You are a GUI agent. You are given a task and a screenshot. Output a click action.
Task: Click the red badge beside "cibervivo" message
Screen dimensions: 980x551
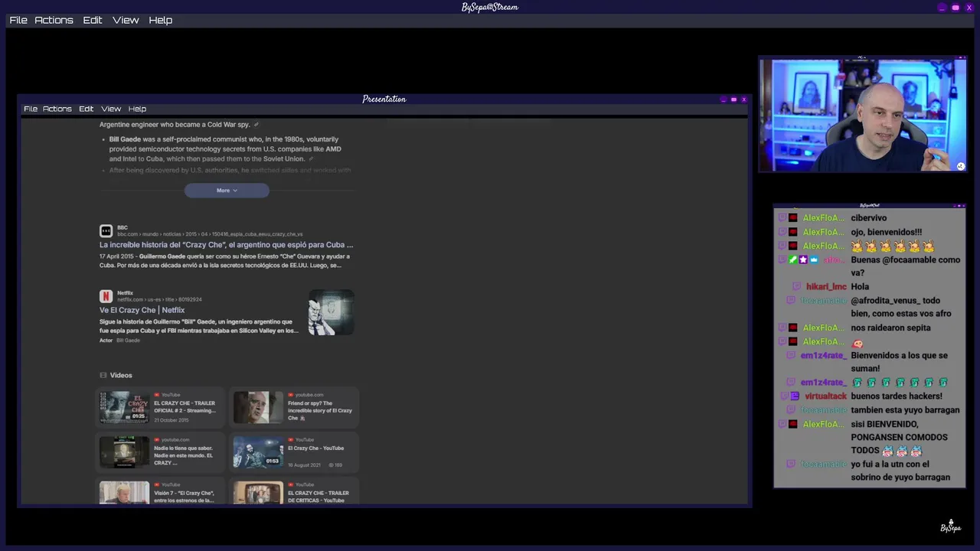793,218
